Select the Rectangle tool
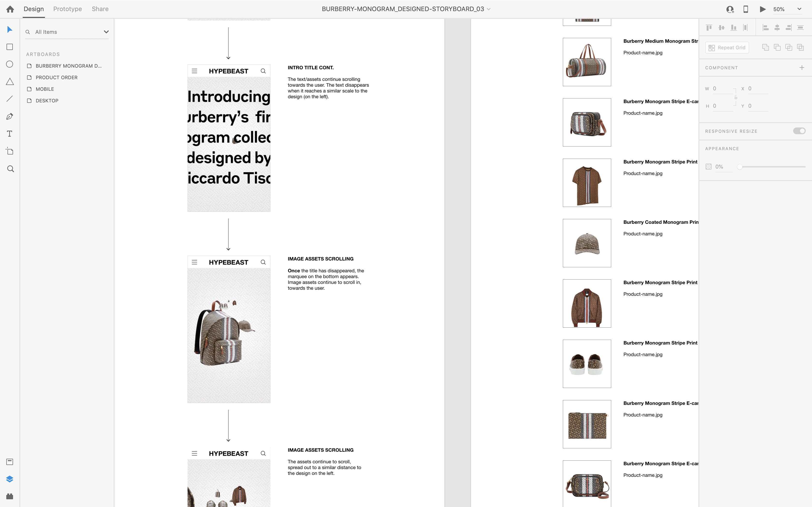 [x=10, y=47]
